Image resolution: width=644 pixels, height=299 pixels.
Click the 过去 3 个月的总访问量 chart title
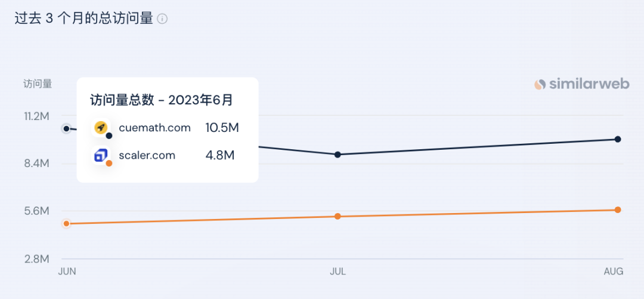coord(84,19)
